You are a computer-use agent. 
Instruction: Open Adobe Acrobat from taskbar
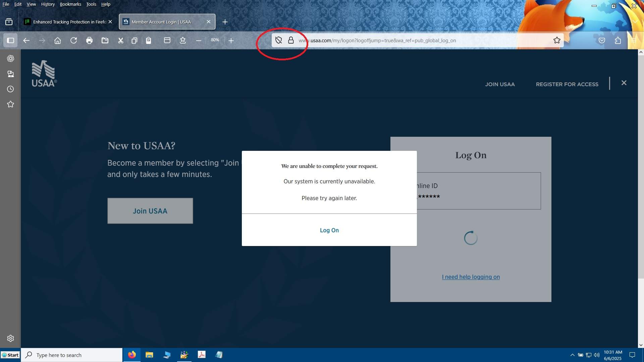click(202, 355)
